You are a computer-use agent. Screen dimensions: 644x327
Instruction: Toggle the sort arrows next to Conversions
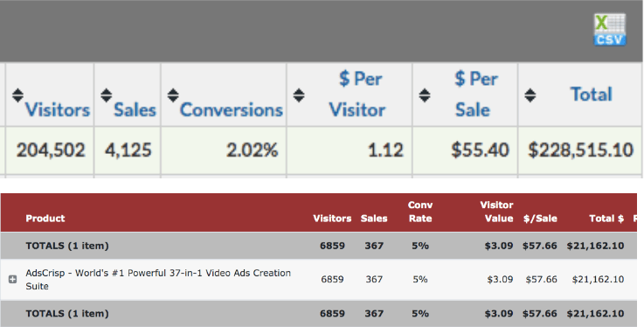tap(173, 95)
